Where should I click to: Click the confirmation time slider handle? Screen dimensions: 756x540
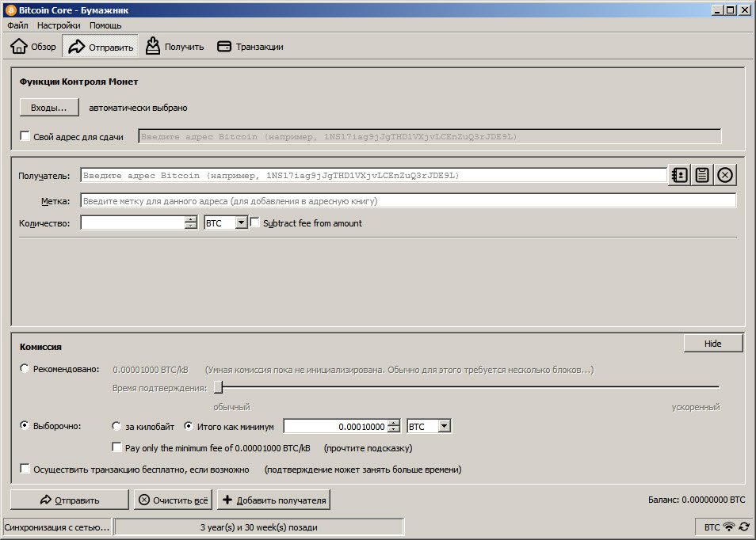pyautogui.click(x=218, y=387)
